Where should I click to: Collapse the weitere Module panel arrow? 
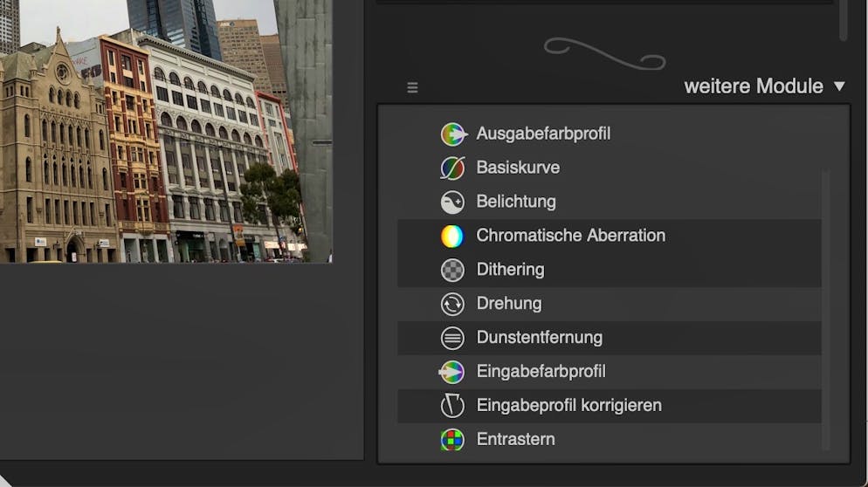839,86
